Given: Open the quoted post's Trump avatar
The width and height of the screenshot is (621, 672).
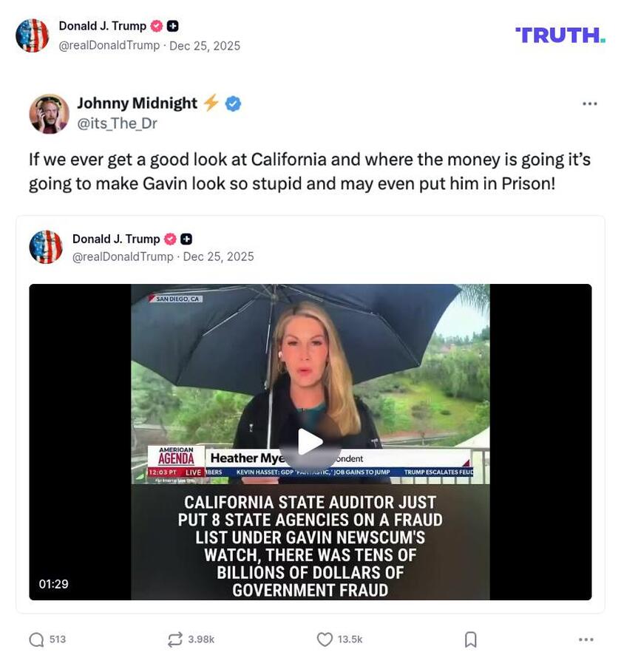Looking at the screenshot, I should click(46, 247).
